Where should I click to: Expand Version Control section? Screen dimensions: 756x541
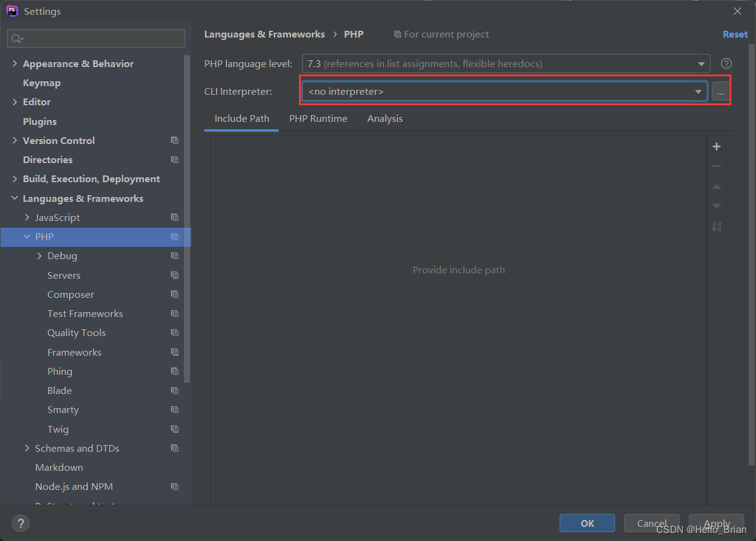(x=15, y=140)
